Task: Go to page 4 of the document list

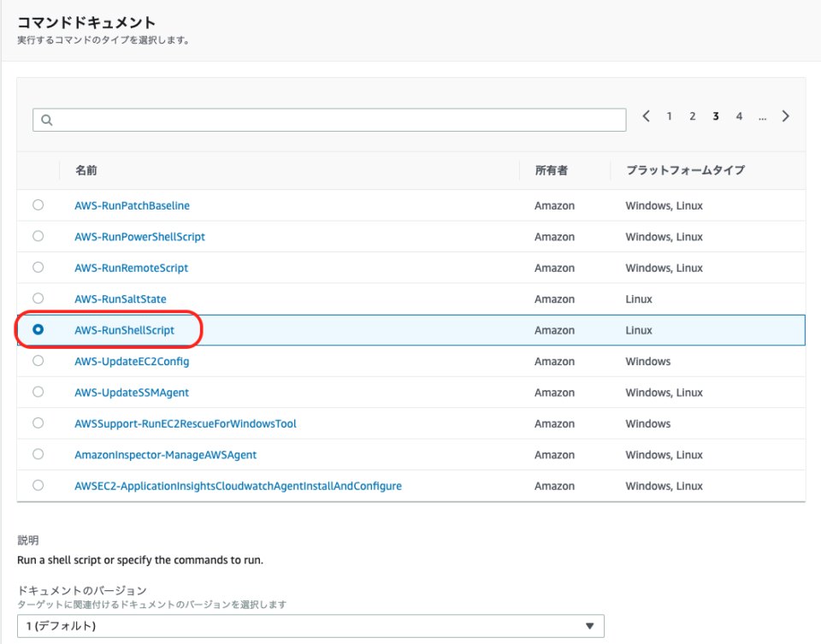Action: [x=739, y=115]
